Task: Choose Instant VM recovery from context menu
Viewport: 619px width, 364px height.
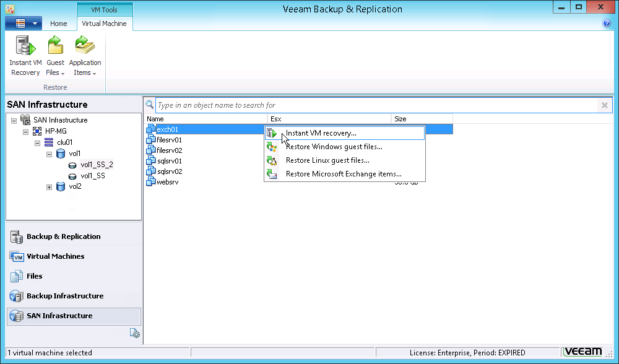Action: [x=345, y=133]
